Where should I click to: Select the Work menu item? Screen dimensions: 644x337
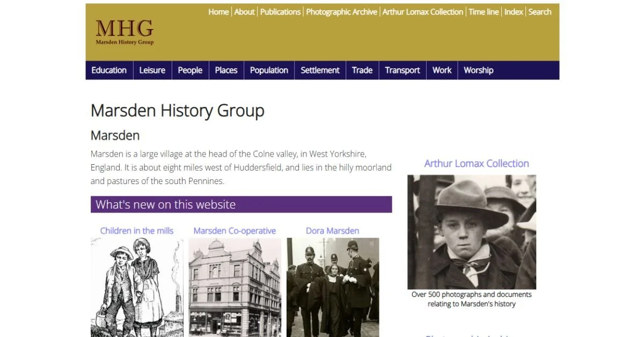click(x=442, y=70)
